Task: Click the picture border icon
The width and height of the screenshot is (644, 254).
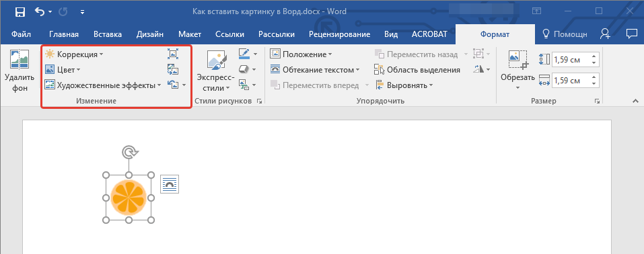Action: pos(244,54)
